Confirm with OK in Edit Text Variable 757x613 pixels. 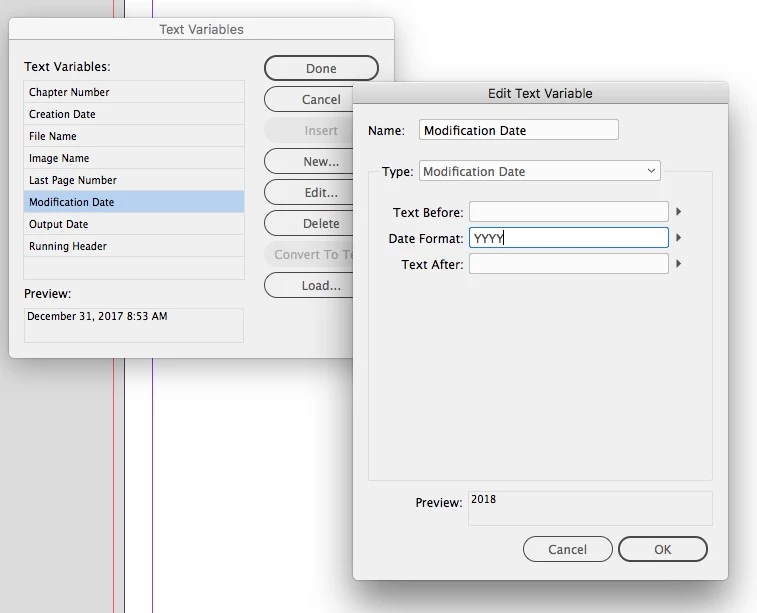[663, 549]
